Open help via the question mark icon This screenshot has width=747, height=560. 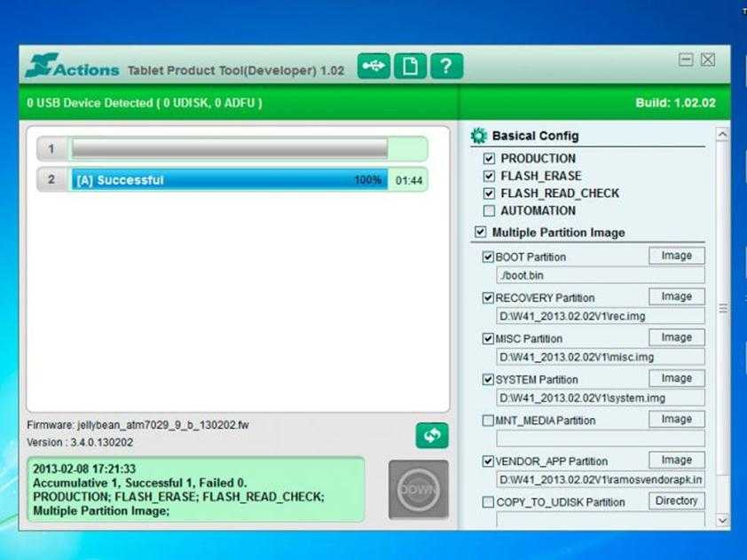pos(446,67)
